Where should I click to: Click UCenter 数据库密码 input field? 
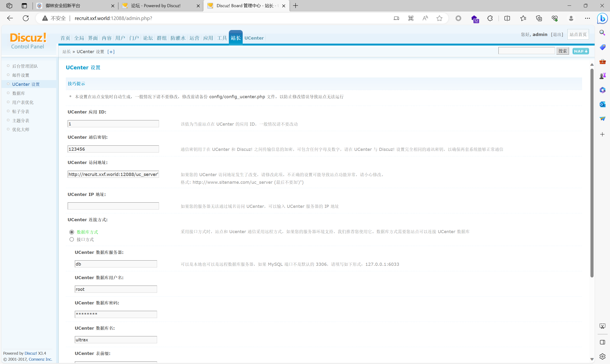[116, 314]
